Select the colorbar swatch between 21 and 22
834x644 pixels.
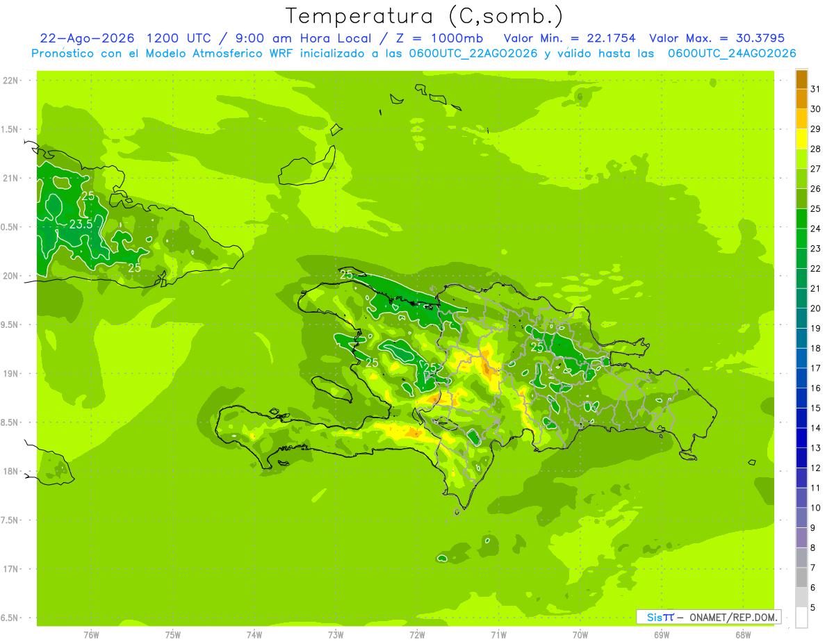[x=801, y=279]
